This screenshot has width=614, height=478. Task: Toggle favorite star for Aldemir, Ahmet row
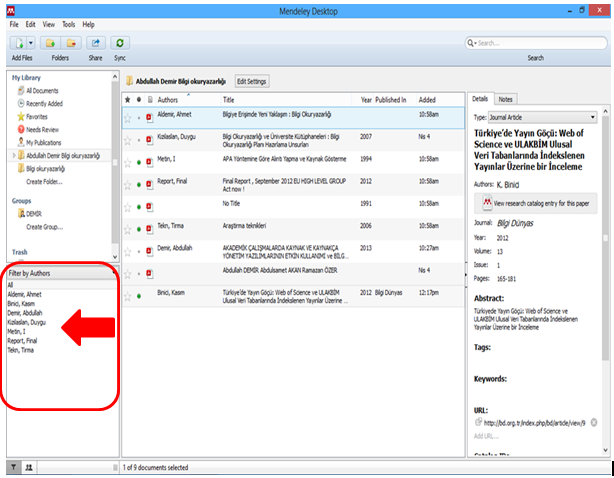coord(128,118)
